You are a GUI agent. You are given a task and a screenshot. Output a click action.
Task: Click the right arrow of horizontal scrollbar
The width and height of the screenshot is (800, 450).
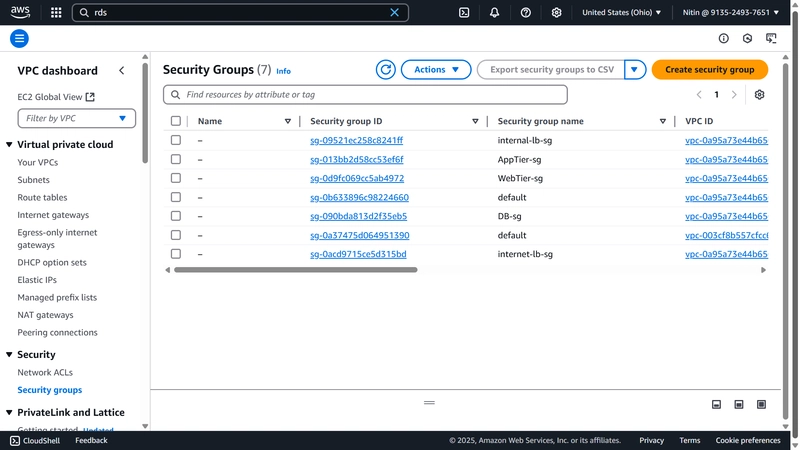click(763, 270)
